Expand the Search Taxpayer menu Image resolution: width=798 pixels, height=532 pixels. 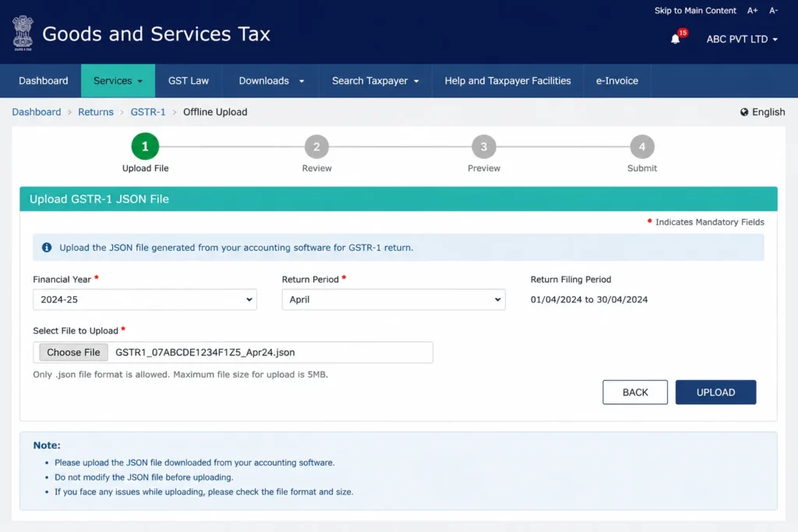pos(375,81)
